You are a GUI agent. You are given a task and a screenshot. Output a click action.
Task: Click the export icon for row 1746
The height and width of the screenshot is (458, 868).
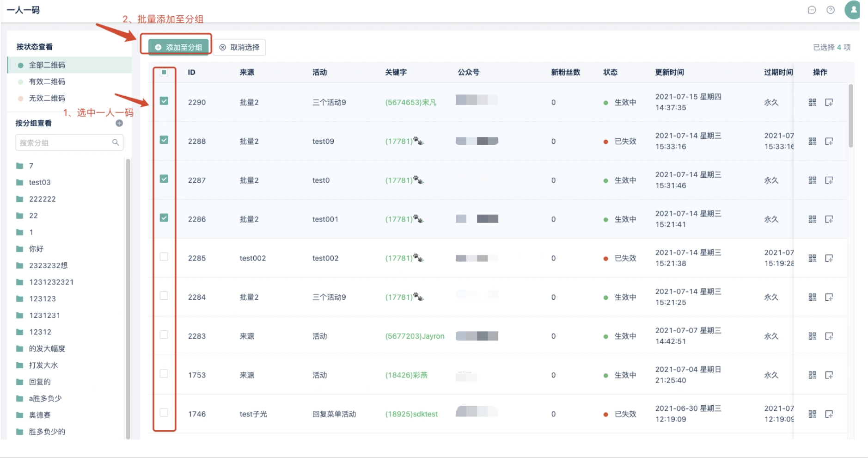[x=829, y=414]
